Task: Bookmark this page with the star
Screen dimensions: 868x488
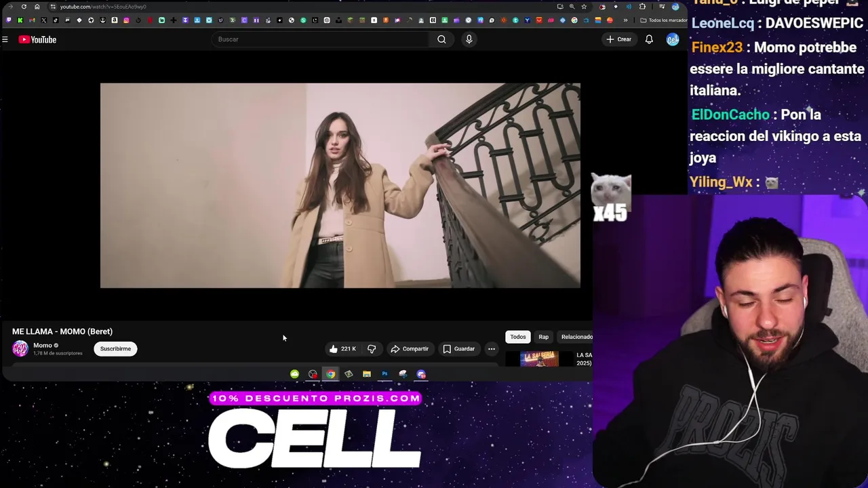Action: (584, 7)
